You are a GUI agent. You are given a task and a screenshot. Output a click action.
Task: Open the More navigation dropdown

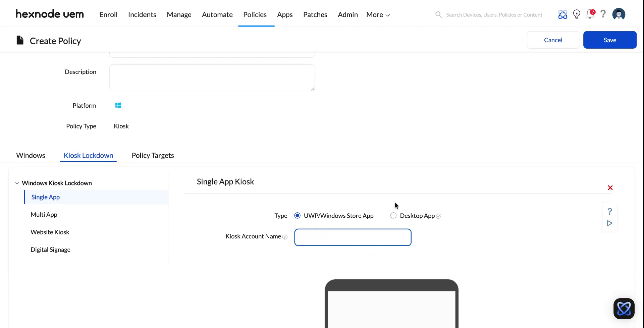(377, 14)
